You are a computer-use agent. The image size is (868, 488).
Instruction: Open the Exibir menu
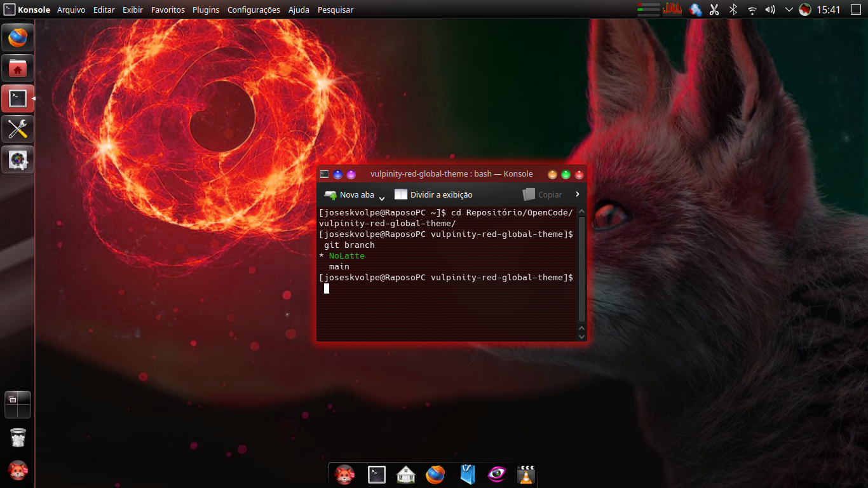click(133, 10)
